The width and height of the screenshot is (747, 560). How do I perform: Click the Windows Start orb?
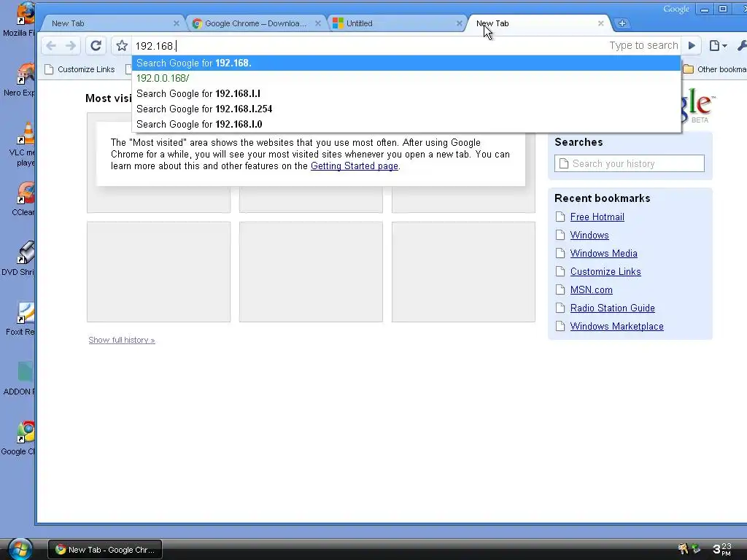pos(20,548)
